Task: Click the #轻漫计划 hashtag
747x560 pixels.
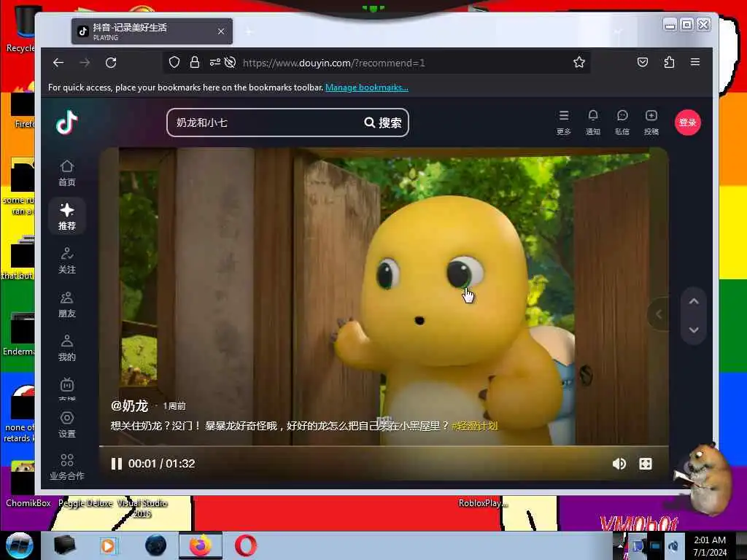Action: 474,426
